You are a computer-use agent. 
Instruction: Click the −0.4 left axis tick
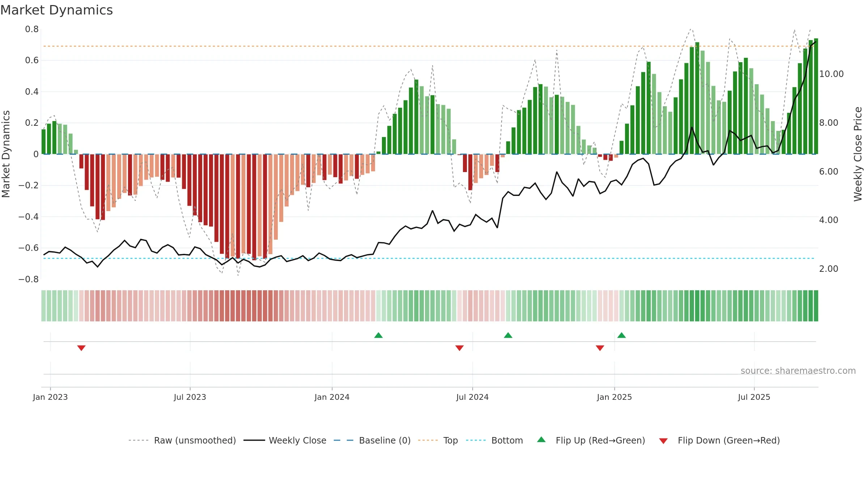click(29, 217)
